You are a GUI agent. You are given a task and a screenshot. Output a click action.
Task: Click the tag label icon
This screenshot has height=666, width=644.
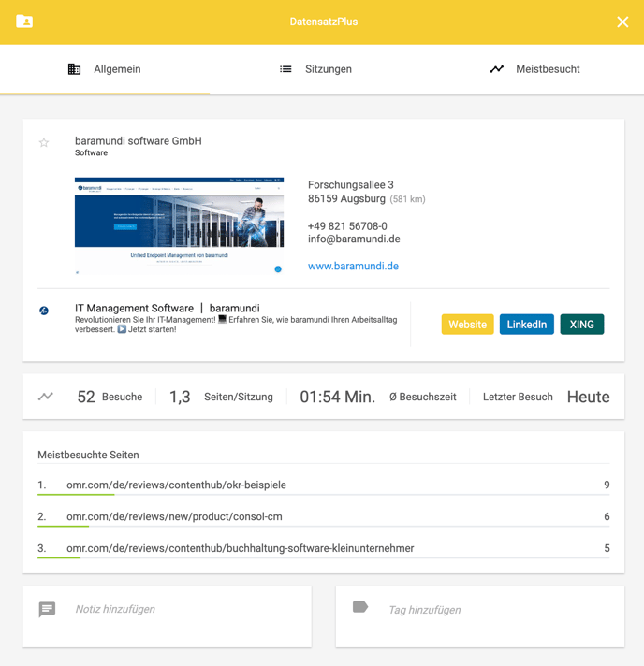360,607
